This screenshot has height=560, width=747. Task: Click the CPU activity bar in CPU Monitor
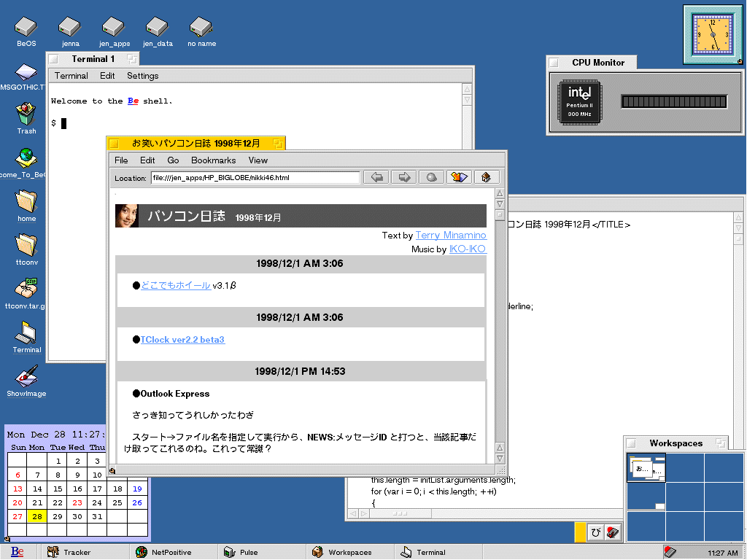(x=674, y=101)
